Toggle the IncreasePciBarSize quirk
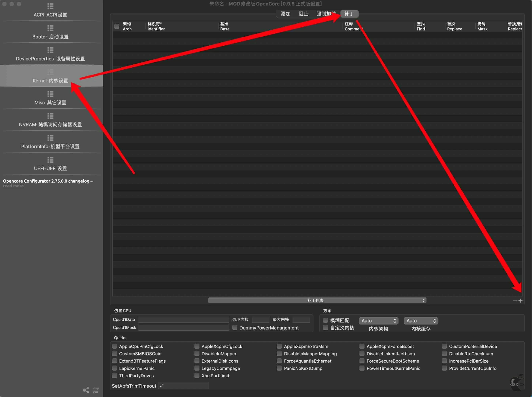This screenshot has height=397, width=532. pos(444,361)
